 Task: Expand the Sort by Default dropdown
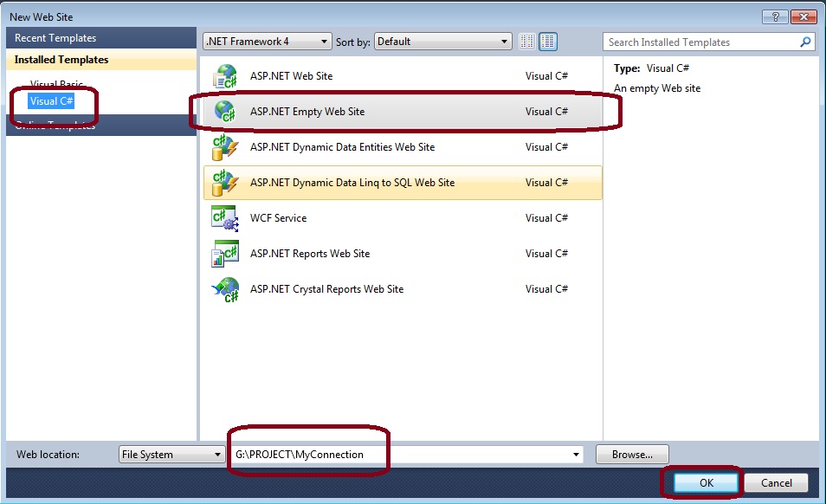click(x=443, y=42)
